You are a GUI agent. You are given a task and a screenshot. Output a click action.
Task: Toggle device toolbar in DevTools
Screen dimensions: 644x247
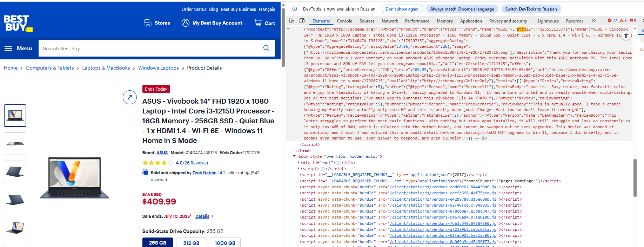pyautogui.click(x=302, y=21)
